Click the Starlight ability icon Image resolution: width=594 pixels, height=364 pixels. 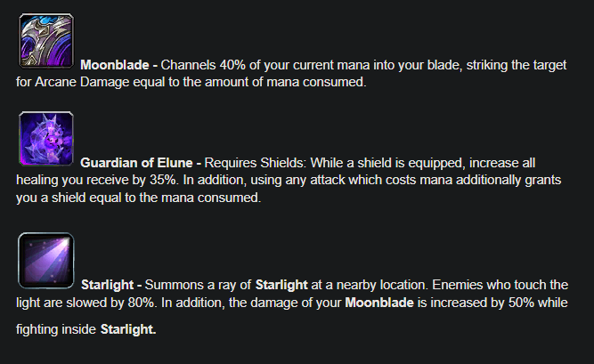tap(45, 261)
